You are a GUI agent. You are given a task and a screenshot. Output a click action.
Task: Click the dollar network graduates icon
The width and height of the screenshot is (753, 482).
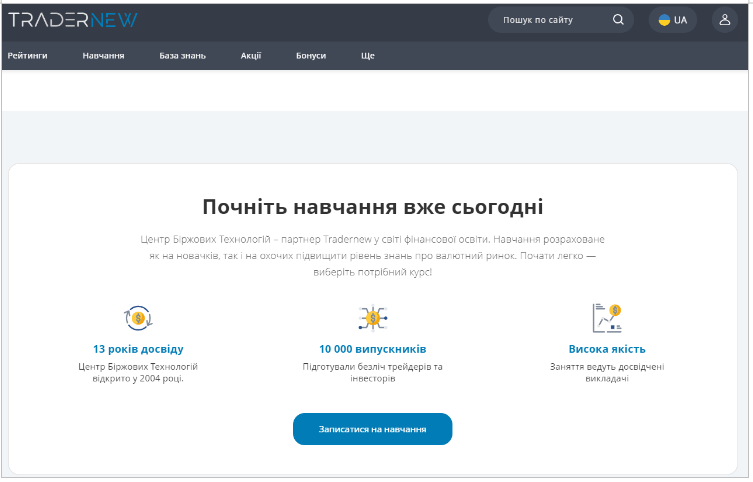point(373,318)
